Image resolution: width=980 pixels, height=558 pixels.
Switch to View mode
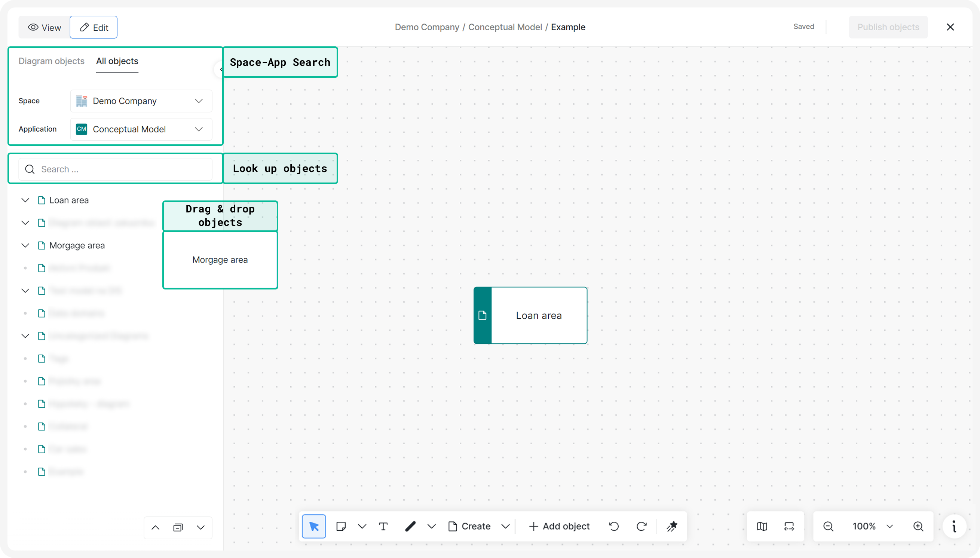[45, 27]
